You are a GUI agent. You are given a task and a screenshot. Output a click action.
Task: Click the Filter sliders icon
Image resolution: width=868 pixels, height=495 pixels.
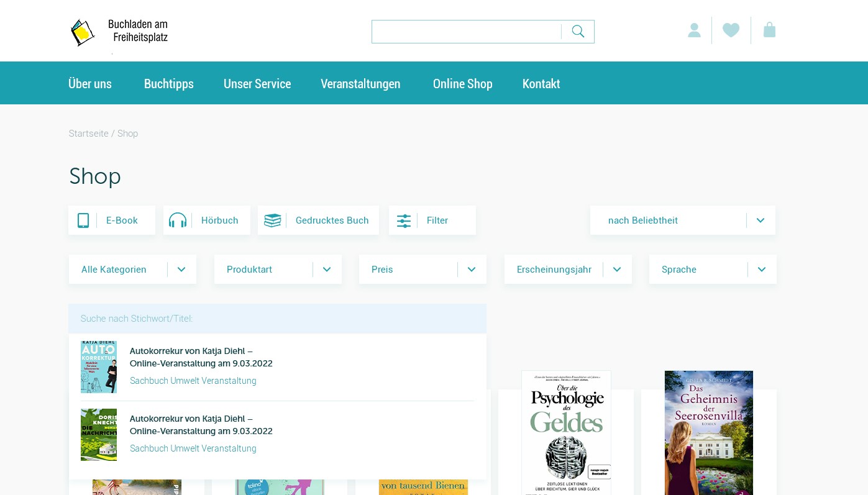coord(404,220)
